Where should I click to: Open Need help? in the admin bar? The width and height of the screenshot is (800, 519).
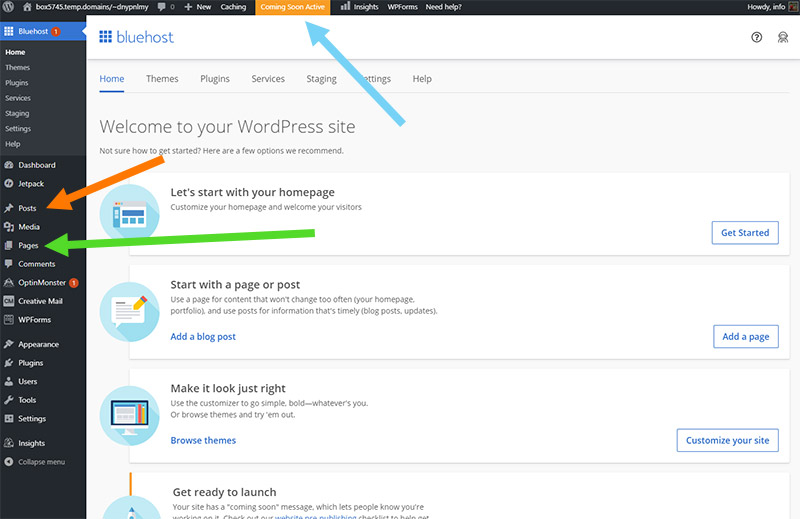pos(443,7)
